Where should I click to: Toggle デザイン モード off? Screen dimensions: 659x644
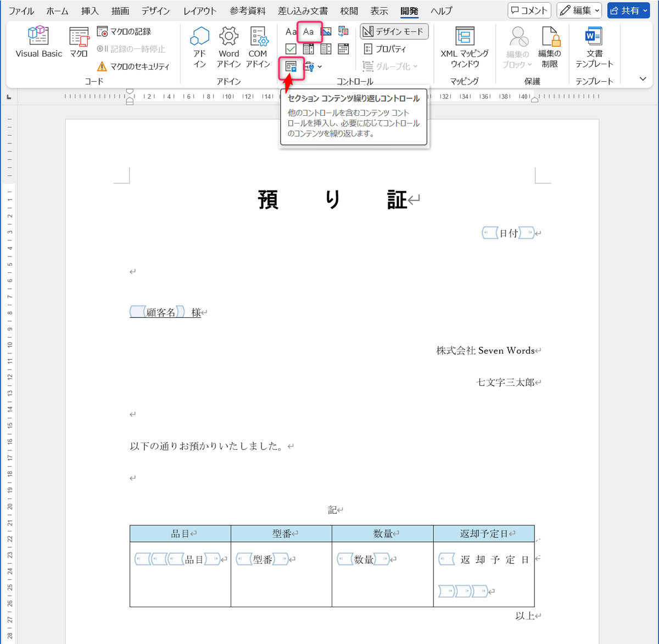pos(394,31)
